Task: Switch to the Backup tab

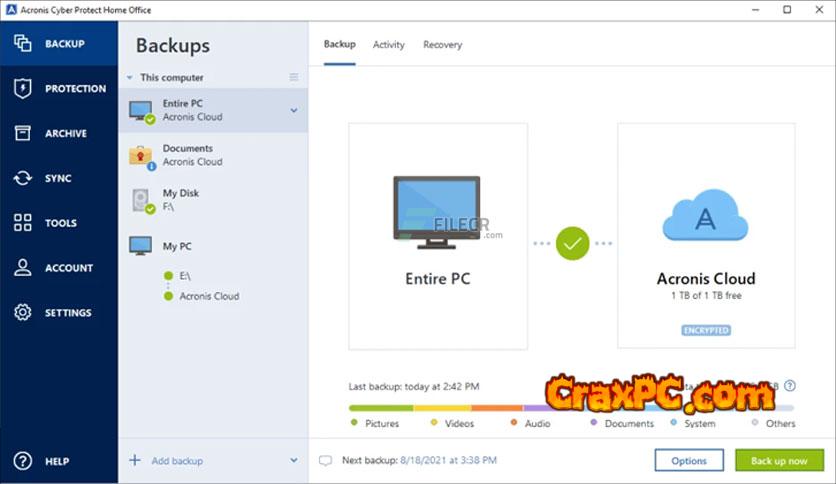Action: [x=340, y=44]
